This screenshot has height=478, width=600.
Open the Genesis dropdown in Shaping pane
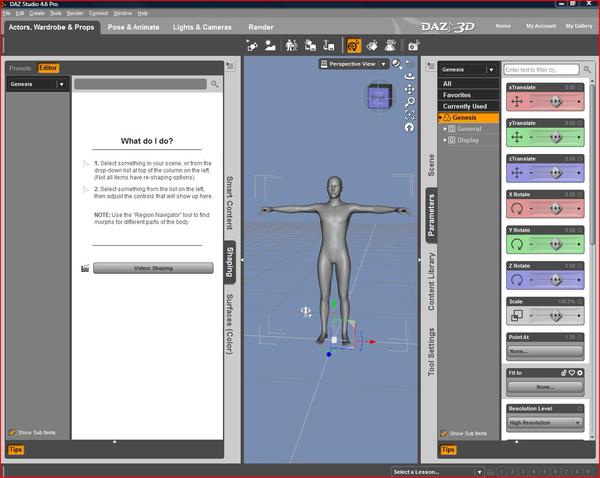pos(37,84)
